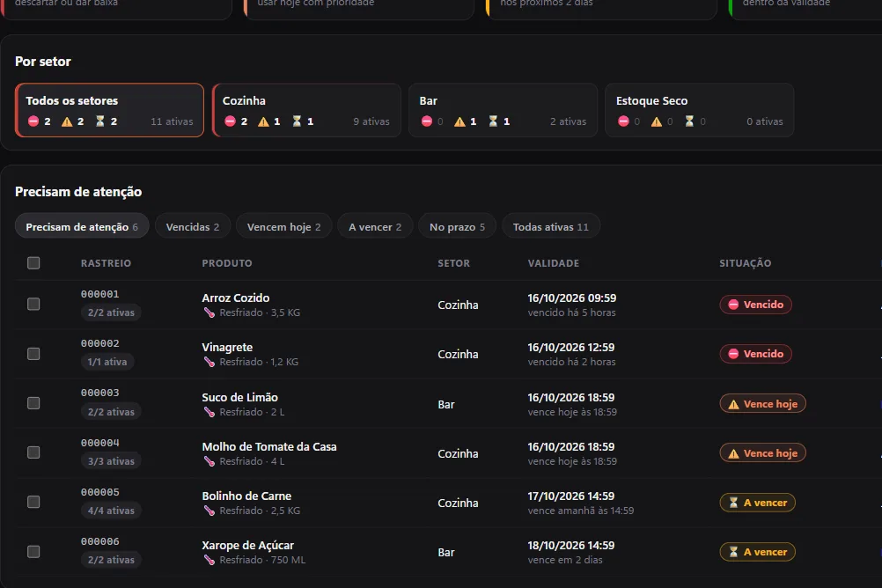Screen dimensions: 882x588
Task: Click the expired icon in Todos os setores card
Action: click(x=33, y=121)
